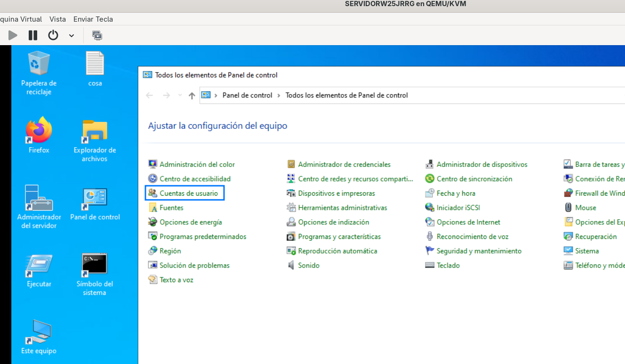Image resolution: width=625 pixels, height=364 pixels.
Task: Open the Reproducción automática icon
Action: [x=291, y=251]
